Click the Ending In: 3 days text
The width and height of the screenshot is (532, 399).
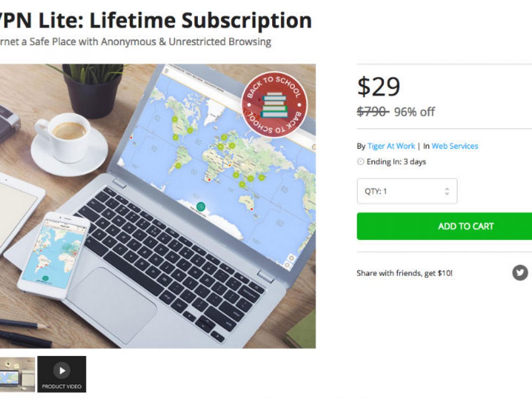point(396,162)
